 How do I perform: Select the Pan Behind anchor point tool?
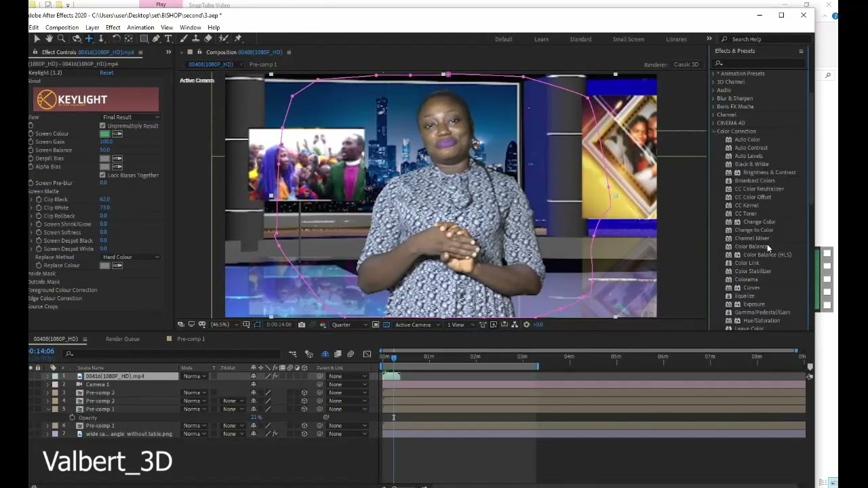coord(129,39)
